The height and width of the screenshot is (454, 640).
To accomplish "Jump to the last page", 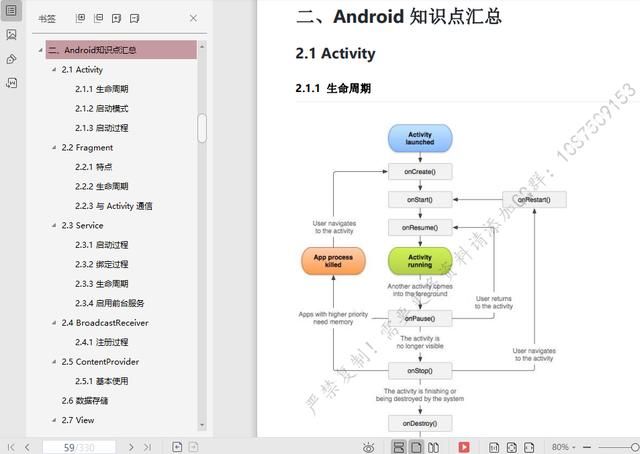I will [147, 447].
